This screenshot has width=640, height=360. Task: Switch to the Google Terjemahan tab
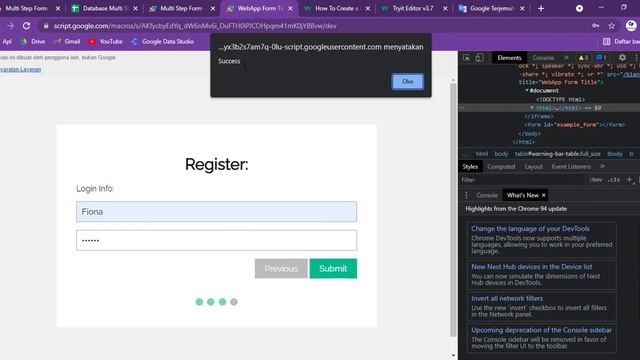(491, 8)
